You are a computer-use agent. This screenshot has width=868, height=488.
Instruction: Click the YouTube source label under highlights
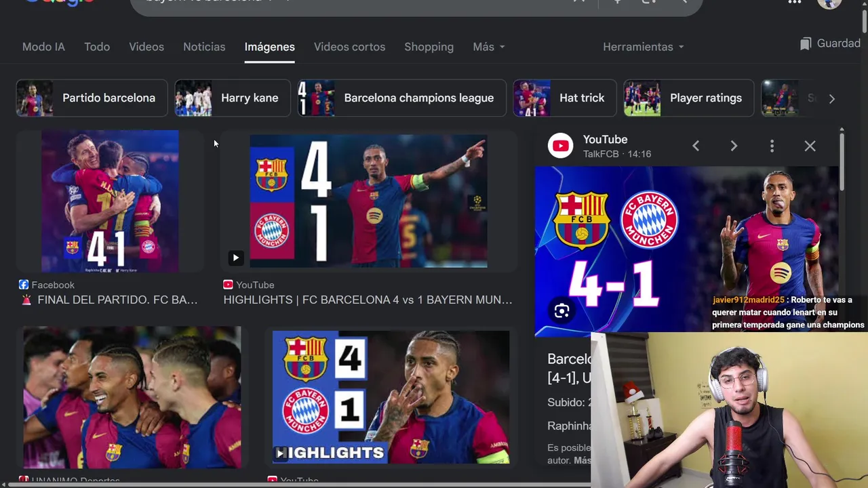(249, 285)
